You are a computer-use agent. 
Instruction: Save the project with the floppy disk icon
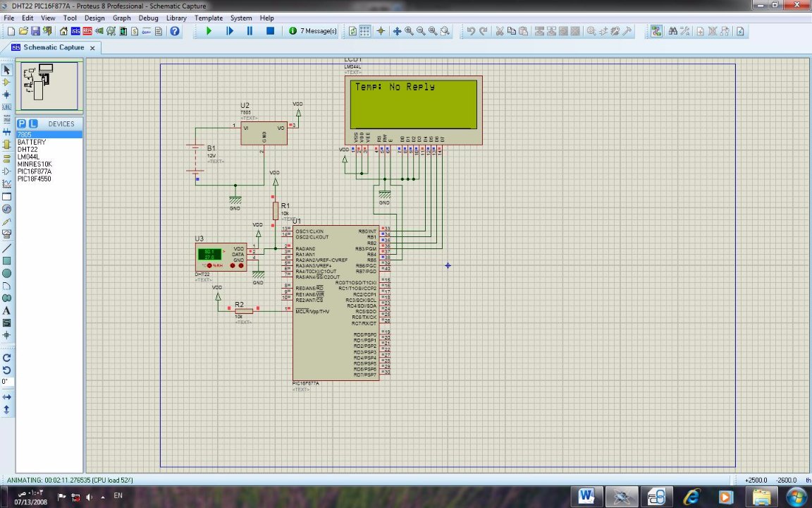click(x=35, y=31)
